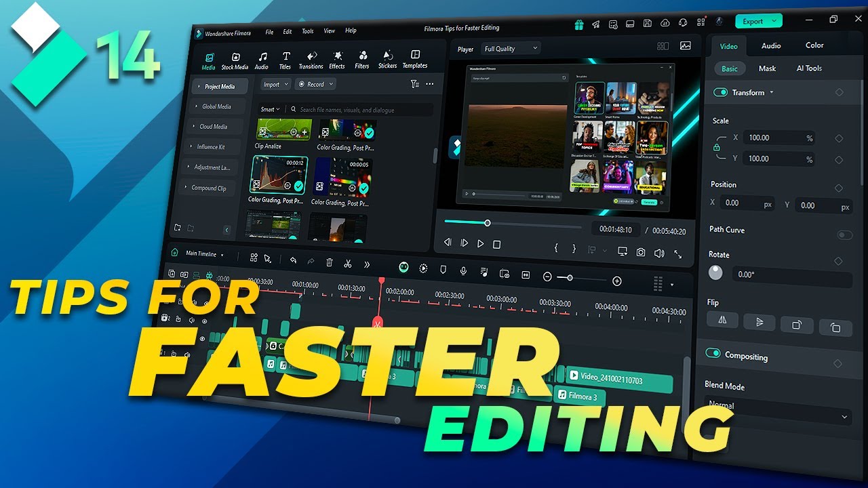Screen dimensions: 868x488
Task: Toggle the Transform switch
Action: point(721,92)
